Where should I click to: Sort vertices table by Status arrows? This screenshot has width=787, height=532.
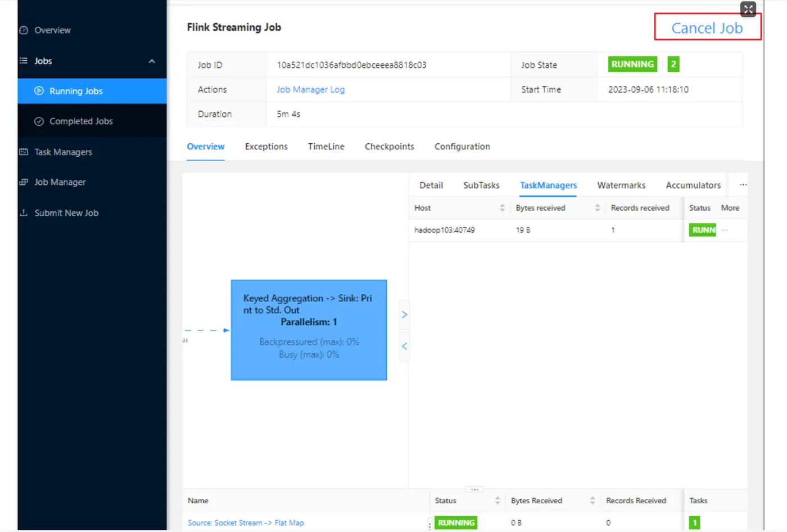(x=497, y=501)
